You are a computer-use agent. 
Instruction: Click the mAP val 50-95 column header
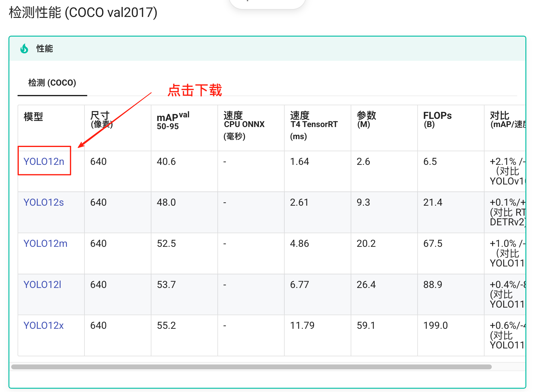(x=173, y=120)
